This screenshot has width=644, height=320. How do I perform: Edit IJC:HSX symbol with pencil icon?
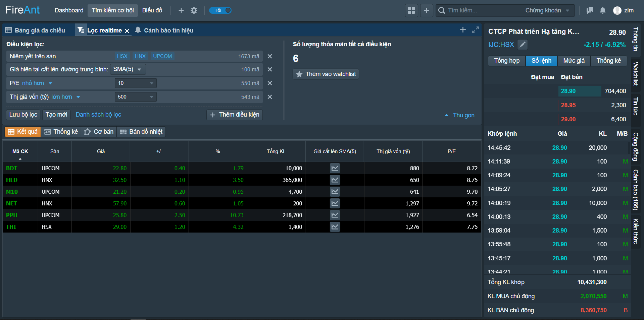coord(523,45)
